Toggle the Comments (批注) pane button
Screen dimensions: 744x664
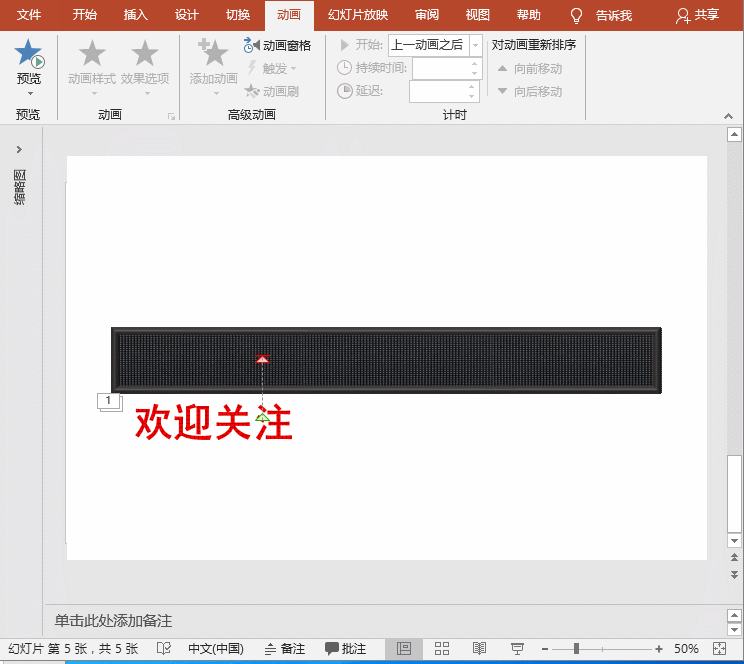(x=345, y=648)
